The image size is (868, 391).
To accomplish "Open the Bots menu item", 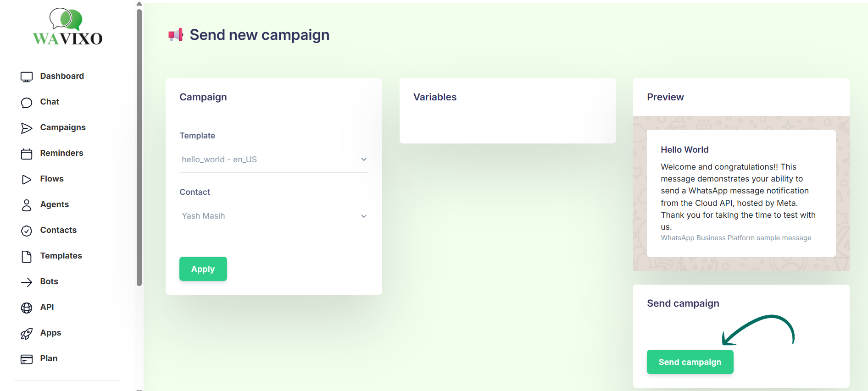I will point(49,281).
